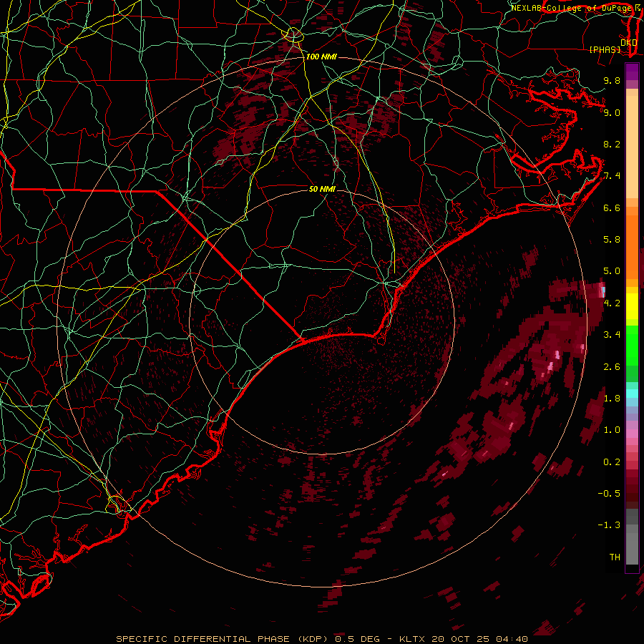
Task: Click the -1.3 scale value
Action: [609, 525]
